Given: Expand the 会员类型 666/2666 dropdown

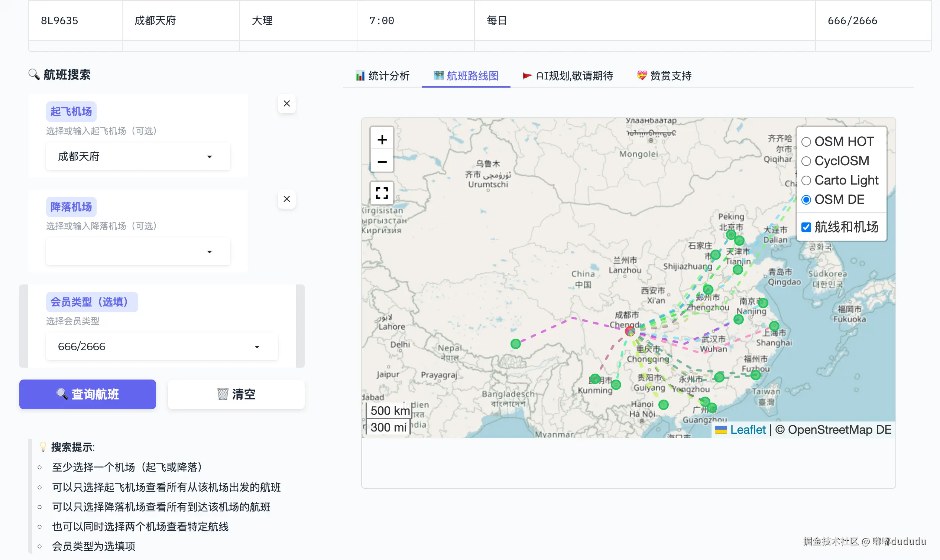Looking at the screenshot, I should coord(162,347).
